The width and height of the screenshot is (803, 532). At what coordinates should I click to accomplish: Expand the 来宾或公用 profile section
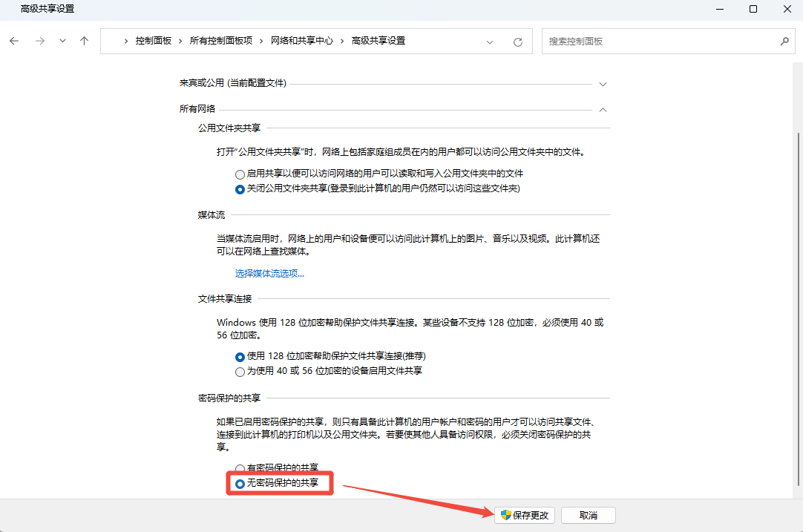[603, 84]
